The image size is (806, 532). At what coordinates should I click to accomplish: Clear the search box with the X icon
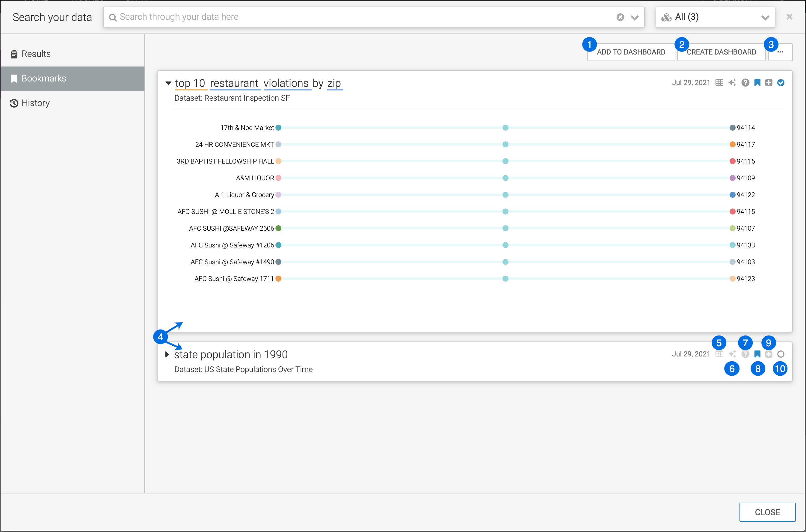point(620,17)
